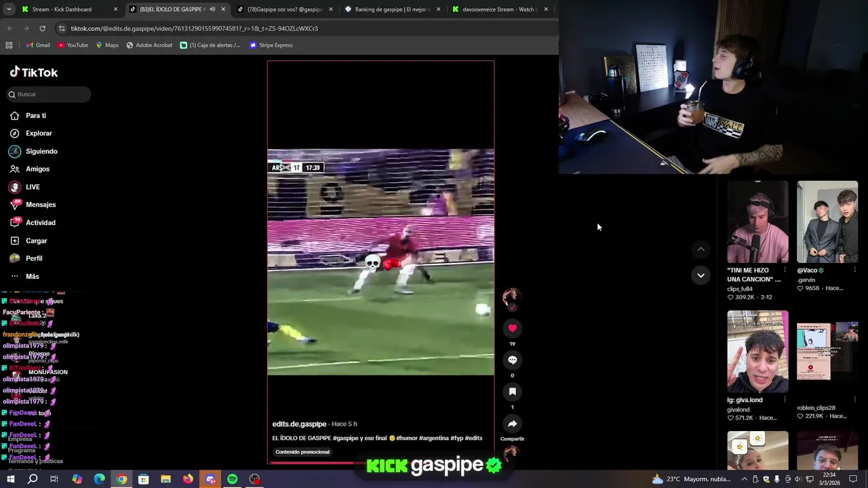Open the weather widget on the taskbar
This screenshot has height=488, width=868.
(692, 479)
